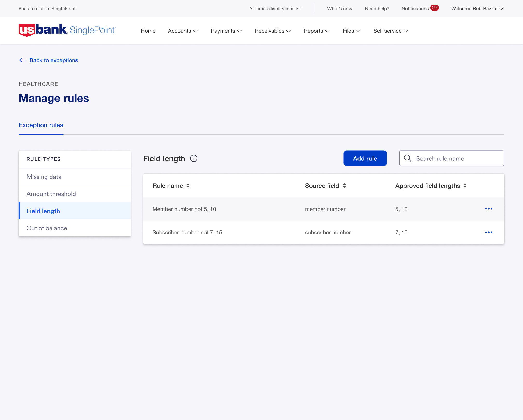The image size is (523, 420).
Task: Click the search magnifier icon
Action: point(408,158)
